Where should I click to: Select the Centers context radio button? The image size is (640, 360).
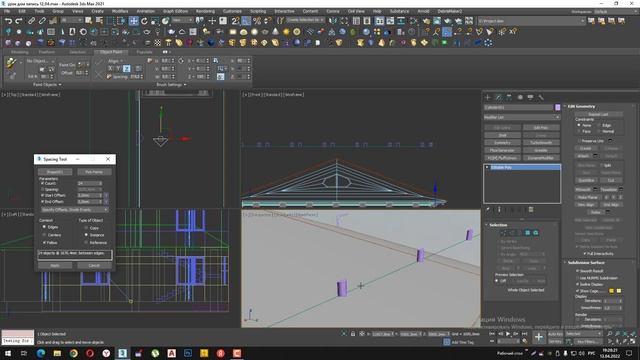pyautogui.click(x=44, y=235)
